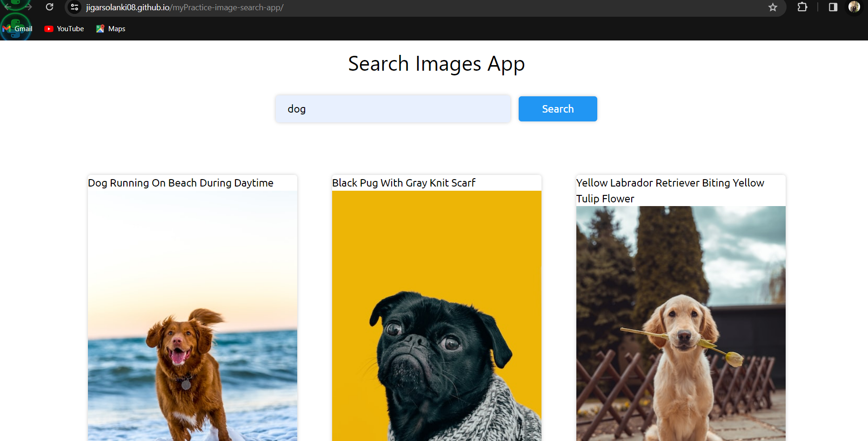Bookmark this page with the star icon

point(773,7)
